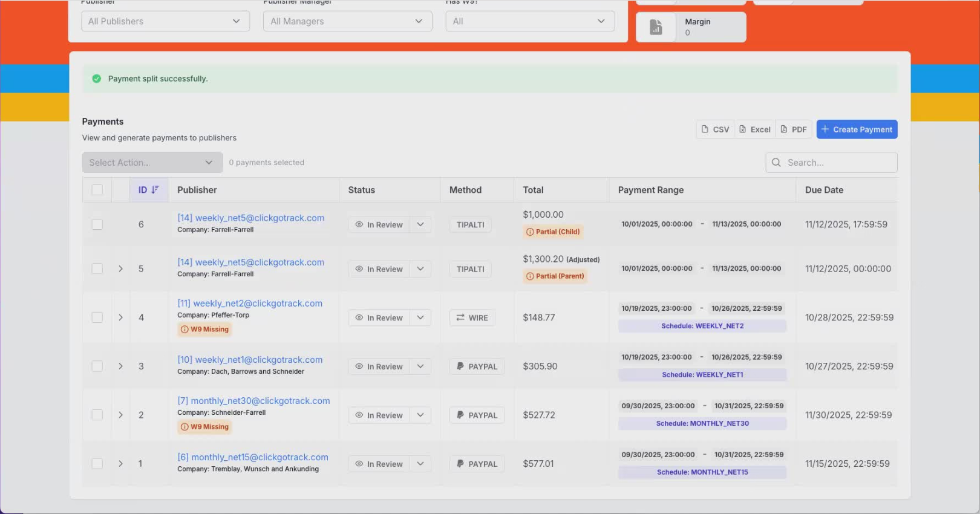
Task: Click the Create Payment button
Action: 857,129
